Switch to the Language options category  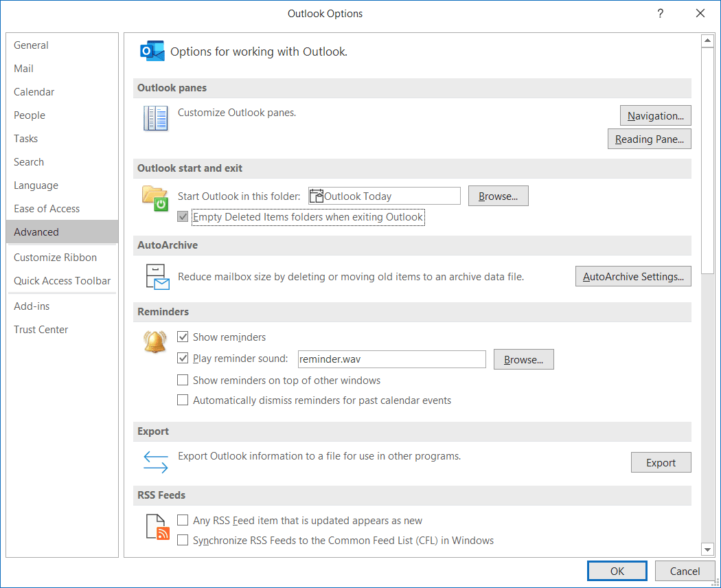pyautogui.click(x=62, y=185)
